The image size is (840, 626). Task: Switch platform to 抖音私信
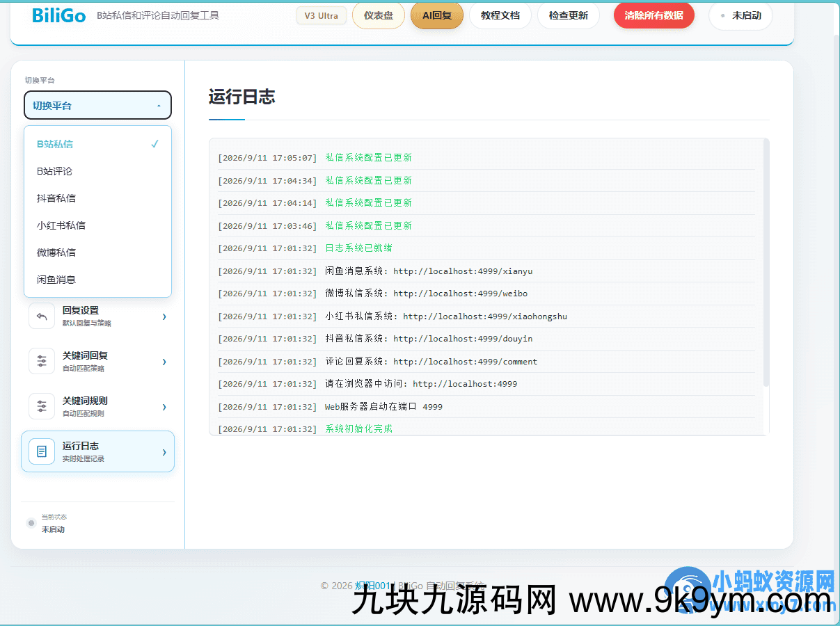coord(97,198)
